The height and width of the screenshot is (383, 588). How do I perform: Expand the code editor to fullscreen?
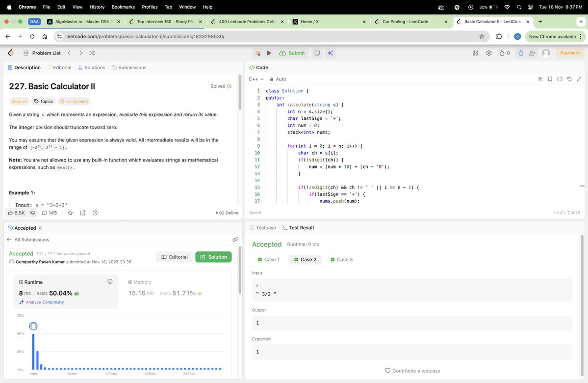579,79
